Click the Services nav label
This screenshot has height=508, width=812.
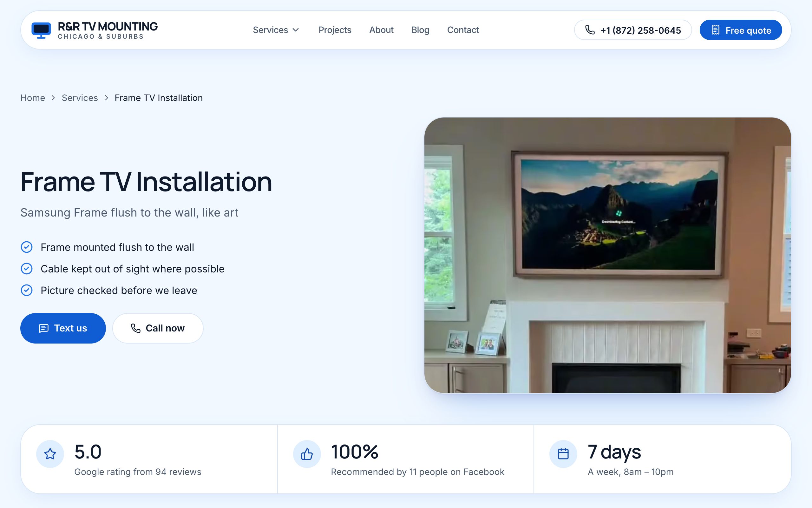271,30
